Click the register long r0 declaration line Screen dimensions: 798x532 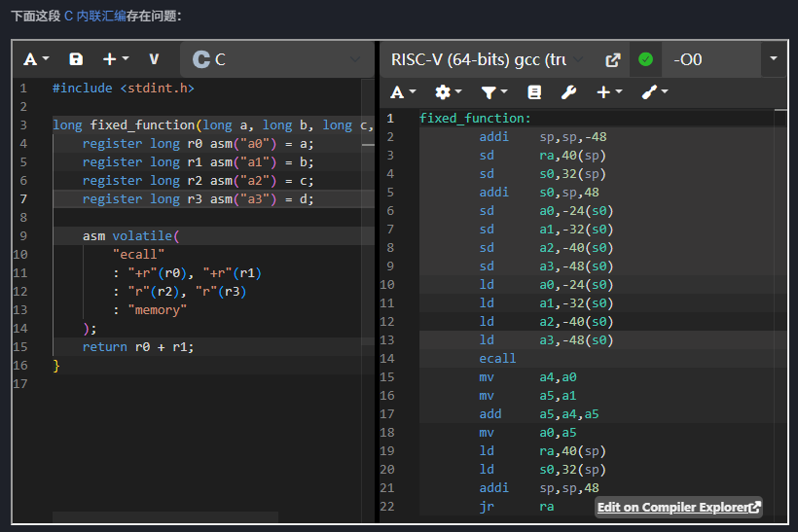tap(198, 143)
